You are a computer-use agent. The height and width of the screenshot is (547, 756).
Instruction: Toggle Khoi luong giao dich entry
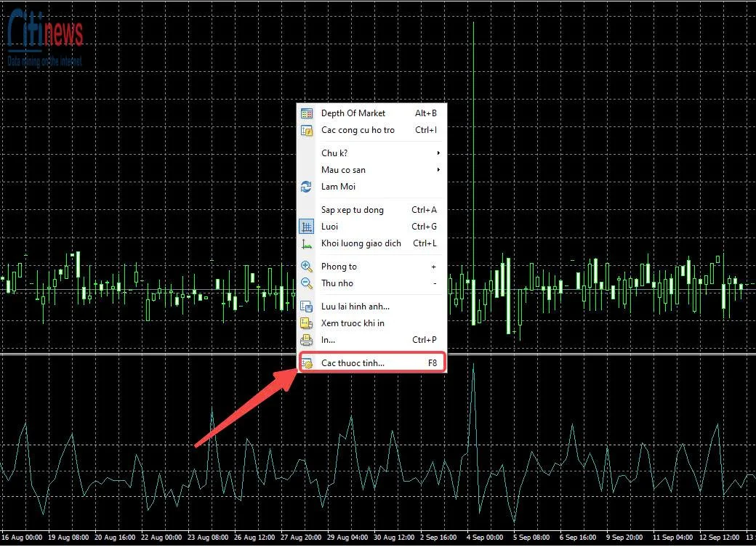371,243
